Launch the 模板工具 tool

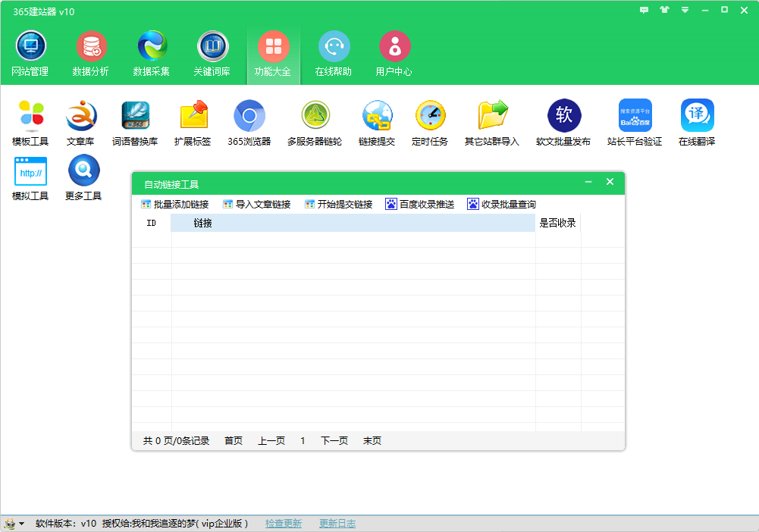(30, 123)
